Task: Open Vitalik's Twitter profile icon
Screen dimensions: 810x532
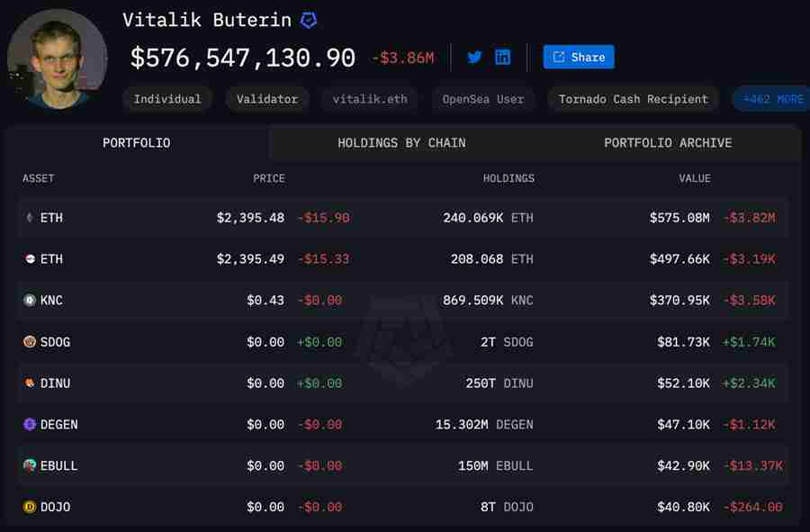Action: (x=474, y=57)
